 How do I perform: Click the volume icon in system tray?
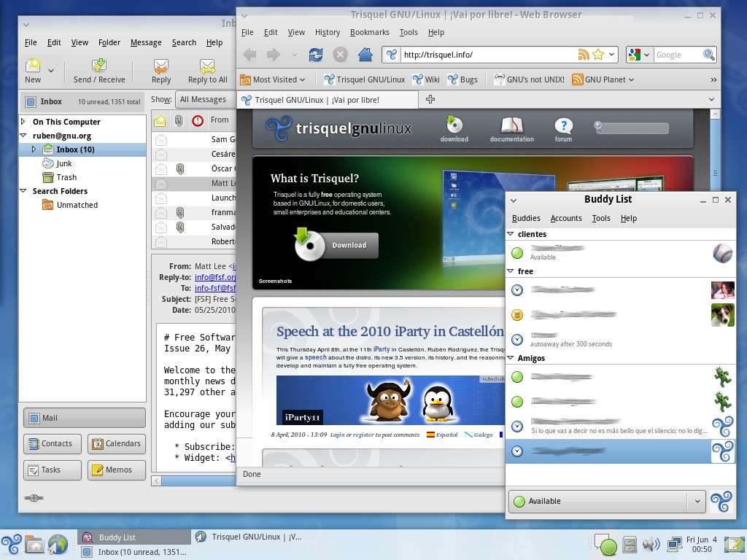tap(651, 544)
